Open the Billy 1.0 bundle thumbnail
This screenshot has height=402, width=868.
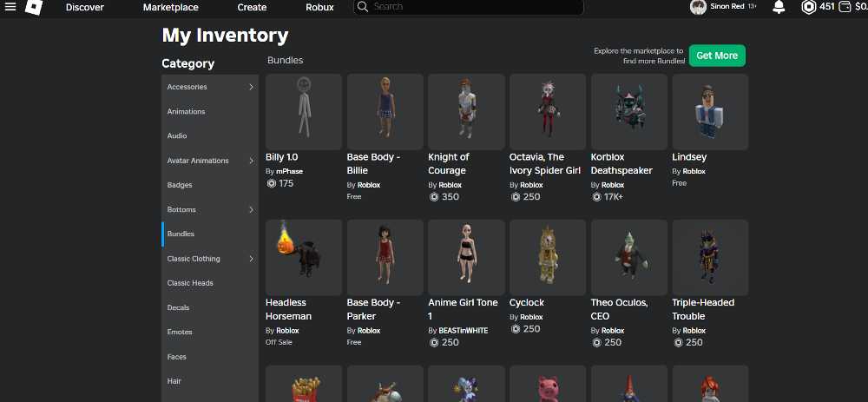point(303,111)
